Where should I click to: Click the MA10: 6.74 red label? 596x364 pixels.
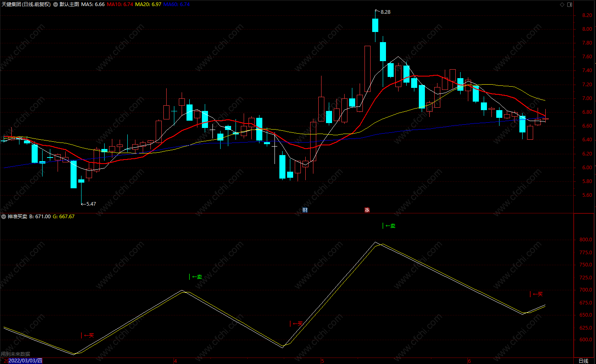(120, 4)
